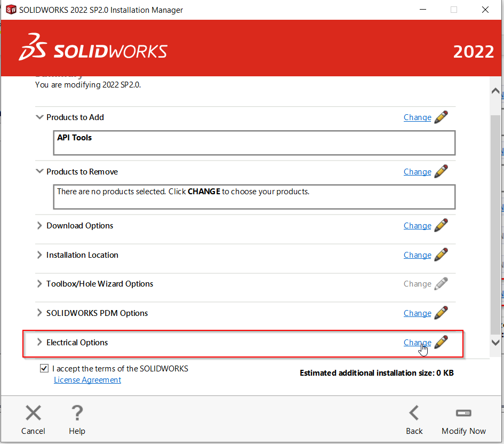The height and width of the screenshot is (444, 504).
Task: Click the pencil icon for SOLIDWORKS PDM Options
Action: coord(441,313)
